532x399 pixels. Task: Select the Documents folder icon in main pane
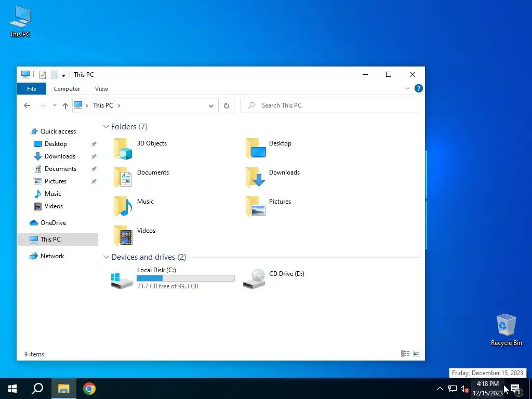(122, 177)
